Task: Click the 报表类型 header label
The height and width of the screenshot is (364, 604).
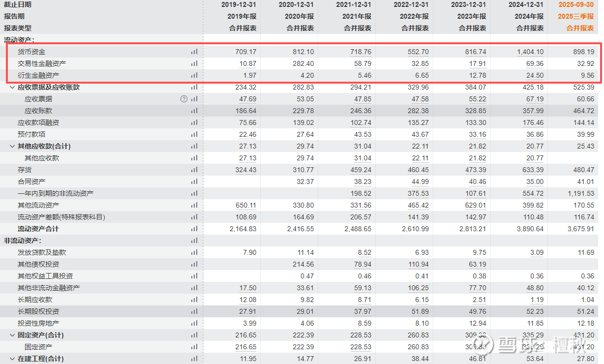Action: 18,28
